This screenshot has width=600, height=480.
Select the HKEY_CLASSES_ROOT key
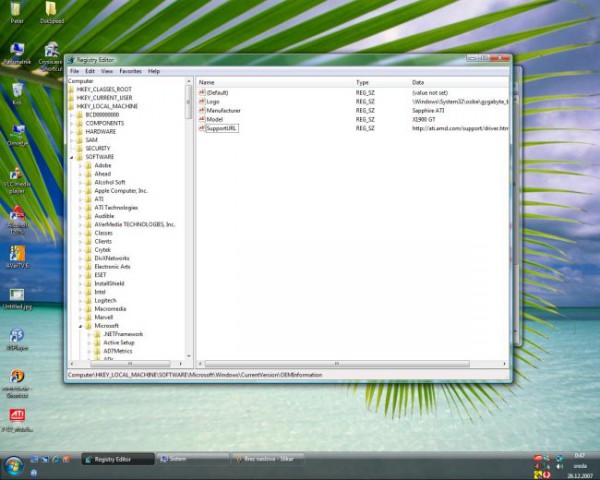[104, 89]
